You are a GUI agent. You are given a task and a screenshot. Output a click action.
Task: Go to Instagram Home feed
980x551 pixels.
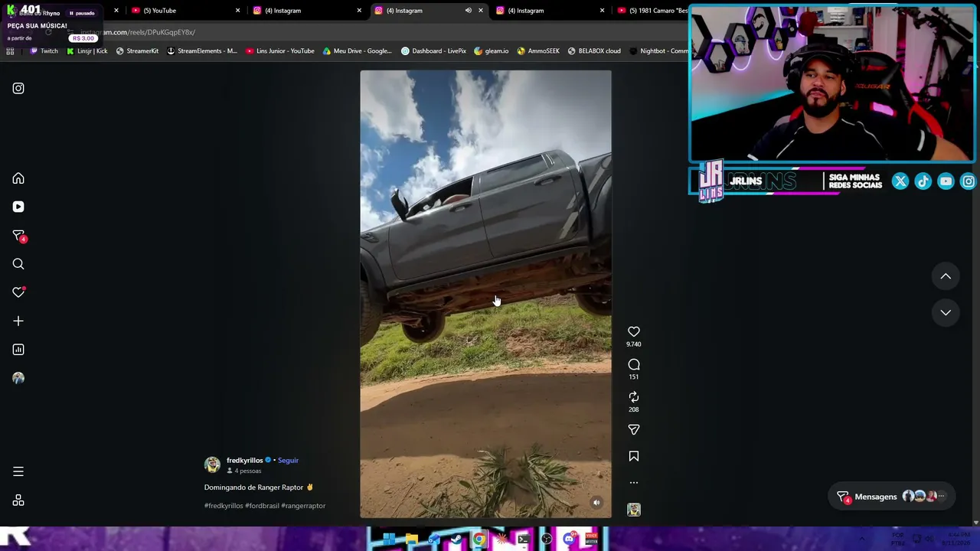(18, 178)
